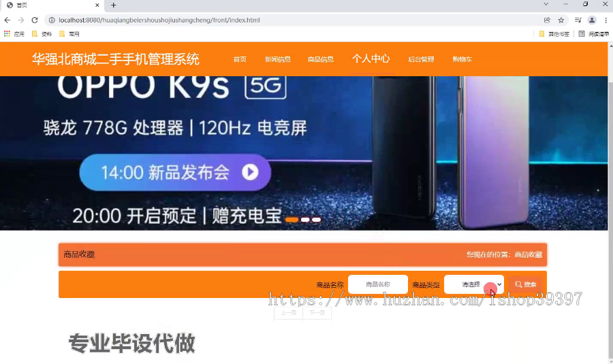
Task: Reload the page with the refresh icon
Action: coord(35,20)
